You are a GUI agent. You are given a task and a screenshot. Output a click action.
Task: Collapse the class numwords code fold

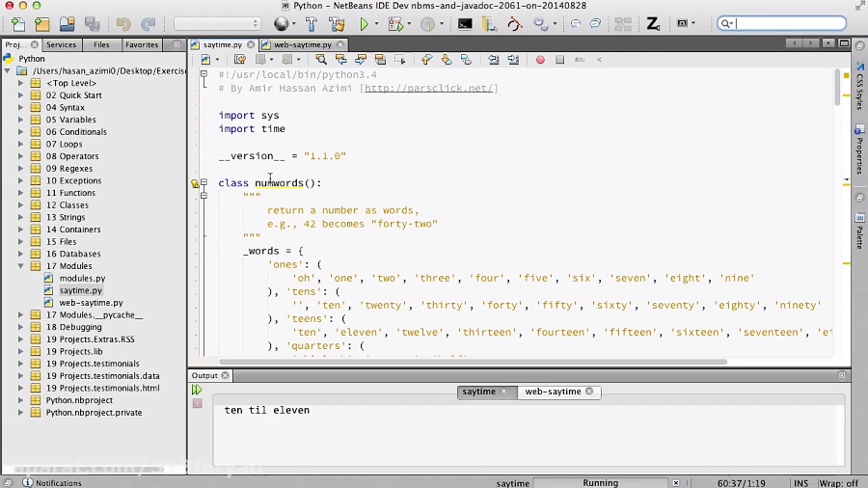point(204,182)
